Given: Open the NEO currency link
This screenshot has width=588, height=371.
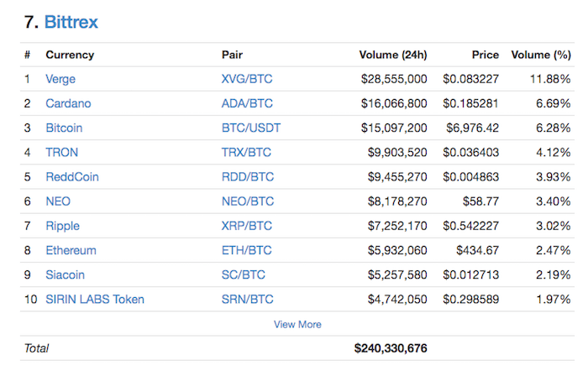Looking at the screenshot, I should pos(58,201).
